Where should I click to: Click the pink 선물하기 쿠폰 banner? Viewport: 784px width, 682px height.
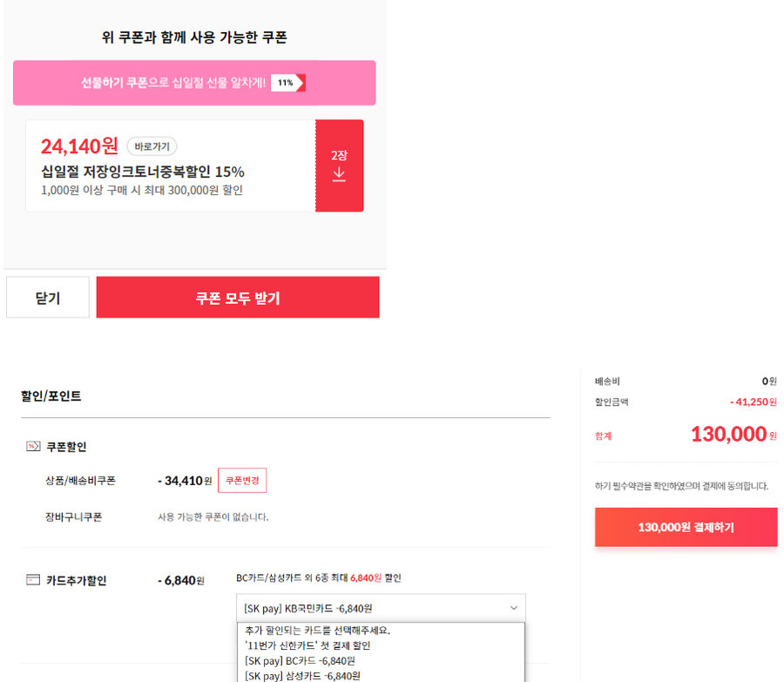coord(194,83)
